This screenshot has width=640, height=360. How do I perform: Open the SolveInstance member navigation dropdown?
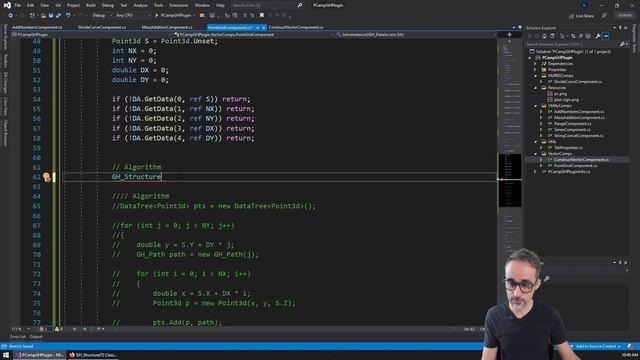coord(416,35)
